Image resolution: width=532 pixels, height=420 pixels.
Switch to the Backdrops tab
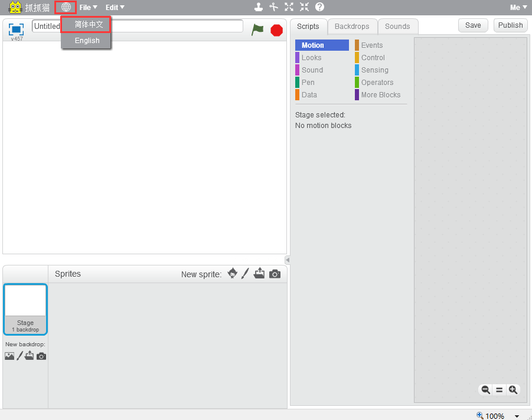[x=352, y=26]
